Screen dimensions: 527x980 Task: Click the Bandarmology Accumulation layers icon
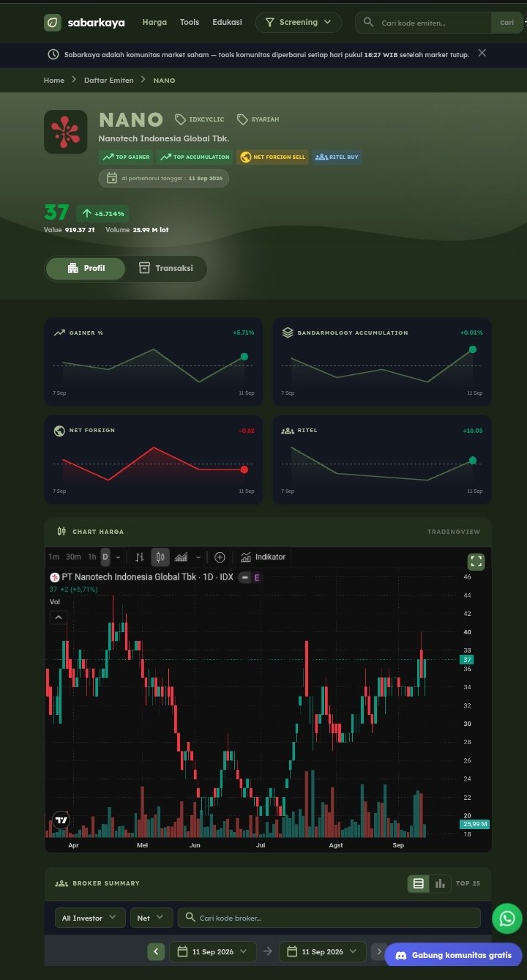[x=288, y=333]
